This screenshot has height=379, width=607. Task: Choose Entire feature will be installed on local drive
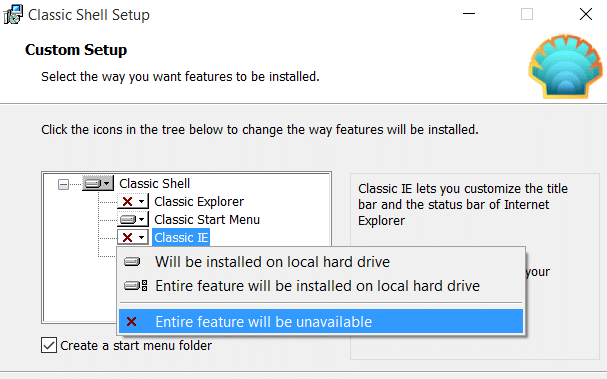[x=321, y=286]
